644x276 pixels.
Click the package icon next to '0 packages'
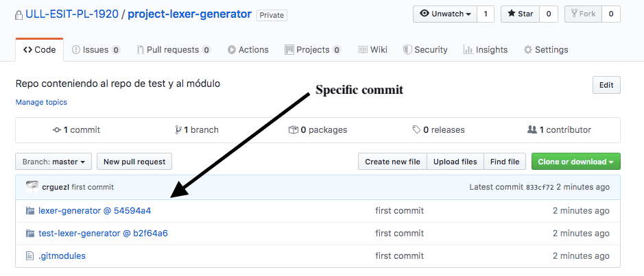coord(293,130)
